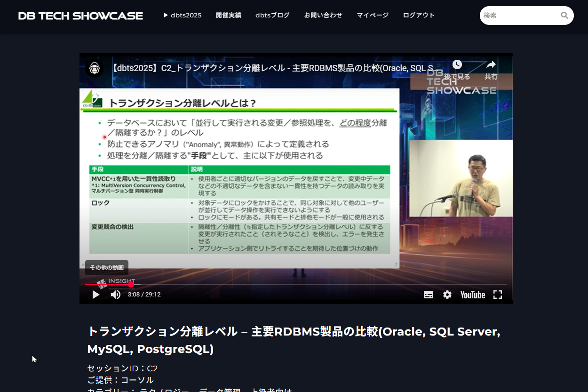Open お問い合わせ page
This screenshot has width=588, height=392.
323,15
